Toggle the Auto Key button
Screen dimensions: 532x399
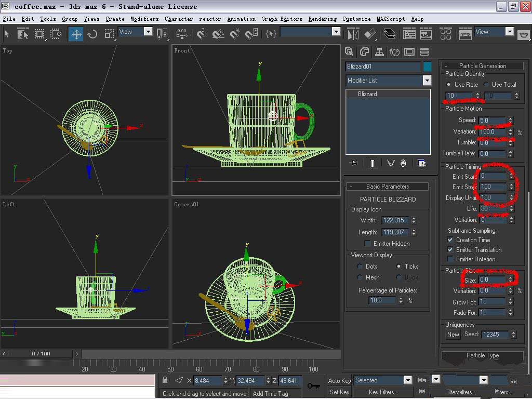[x=339, y=381]
